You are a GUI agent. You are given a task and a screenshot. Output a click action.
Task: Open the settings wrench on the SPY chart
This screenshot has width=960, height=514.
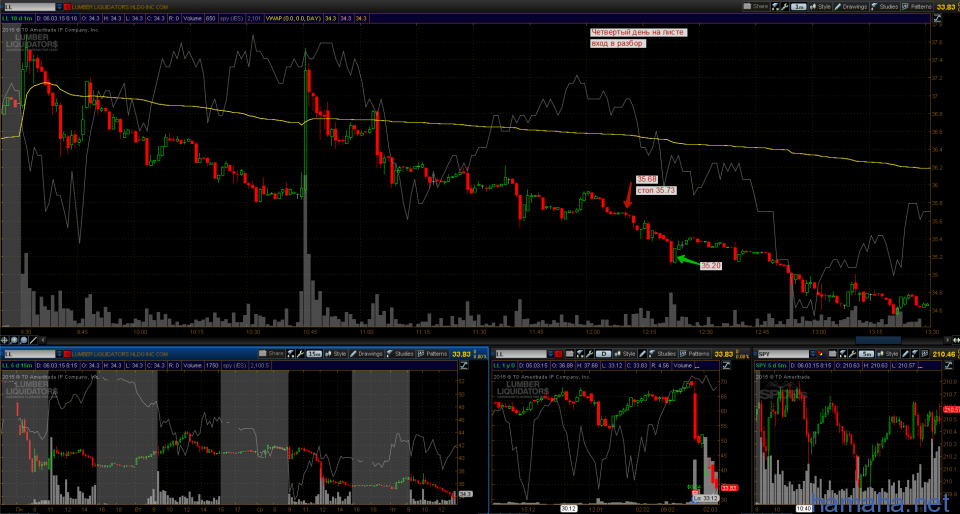tap(852, 354)
